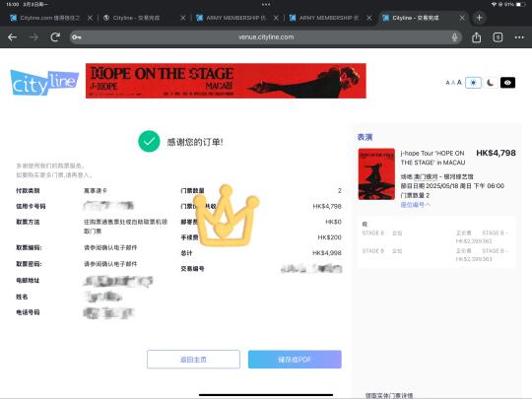Switch to the first Cityline.com tab
Image resolution: width=532 pixels, height=399 pixels.
(49, 18)
